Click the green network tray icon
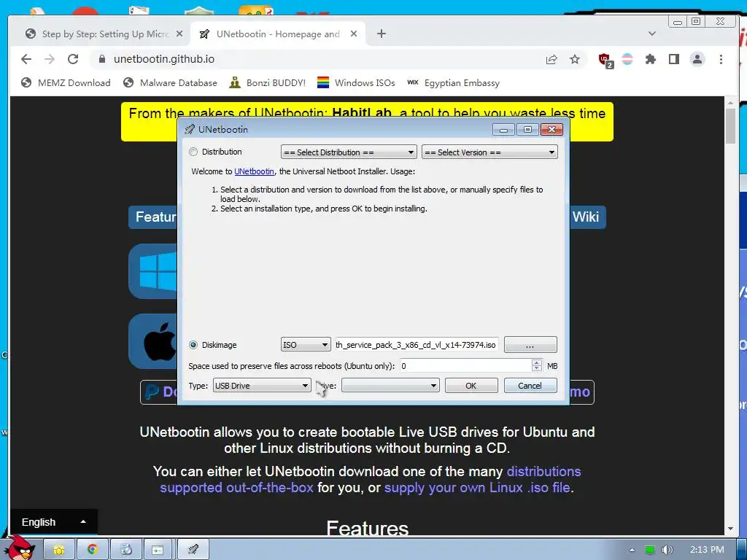 [x=650, y=550]
